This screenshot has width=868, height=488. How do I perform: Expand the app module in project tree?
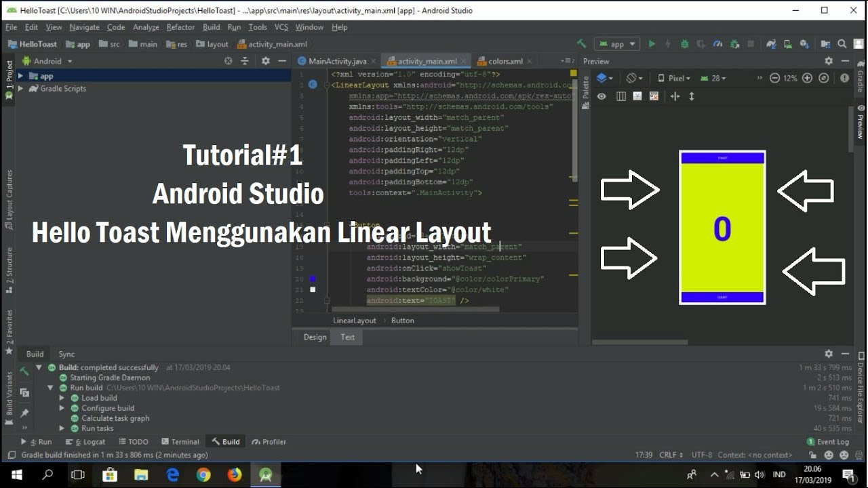pyautogui.click(x=20, y=76)
